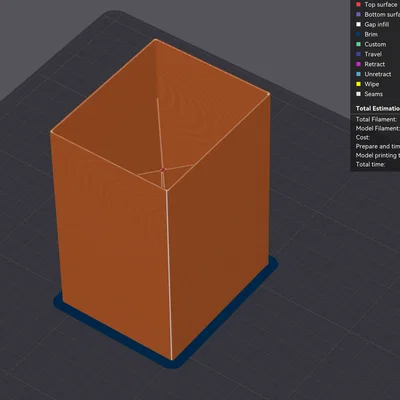Click the 'Total Filament:' row label
The image size is (400, 400).
pos(376,119)
